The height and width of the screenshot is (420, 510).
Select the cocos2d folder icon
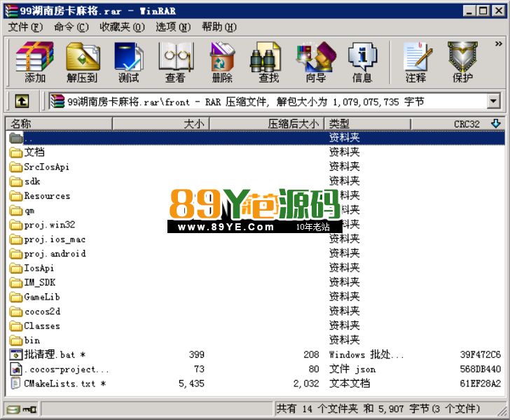coord(15,311)
